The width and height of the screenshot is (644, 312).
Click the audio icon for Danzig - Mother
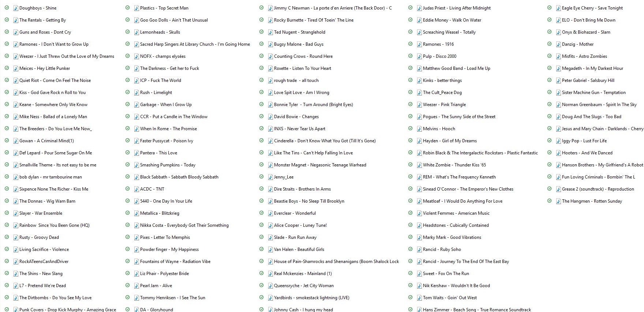[558, 44]
